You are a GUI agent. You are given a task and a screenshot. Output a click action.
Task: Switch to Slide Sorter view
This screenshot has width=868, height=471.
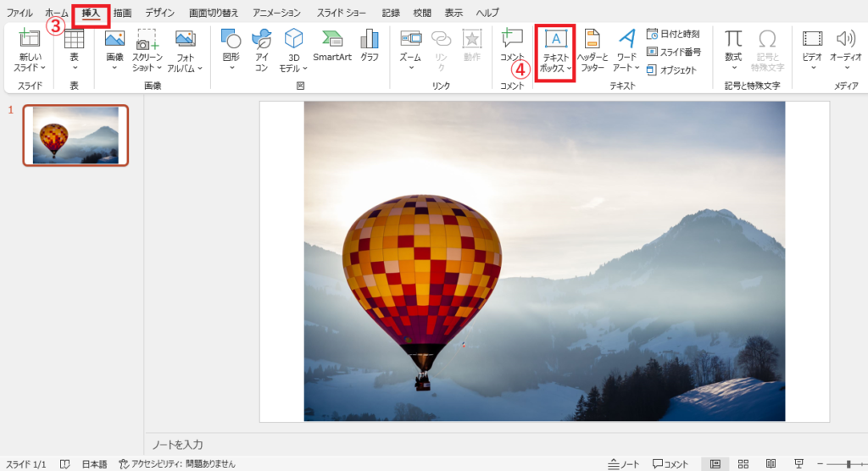[743, 464]
